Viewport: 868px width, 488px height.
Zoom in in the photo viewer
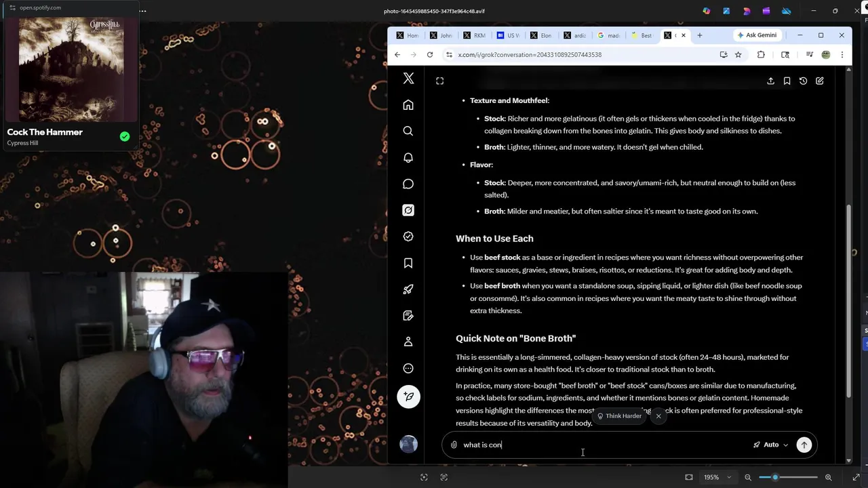coord(828,477)
